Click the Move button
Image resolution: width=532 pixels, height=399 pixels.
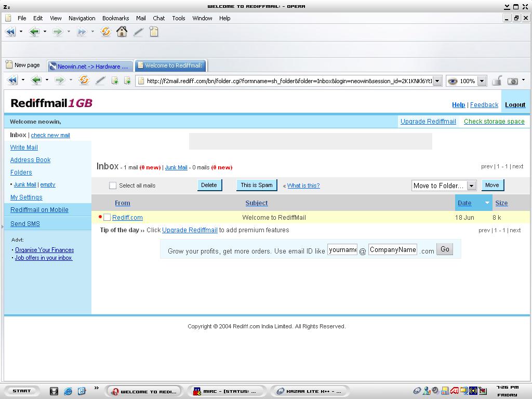pyautogui.click(x=493, y=185)
